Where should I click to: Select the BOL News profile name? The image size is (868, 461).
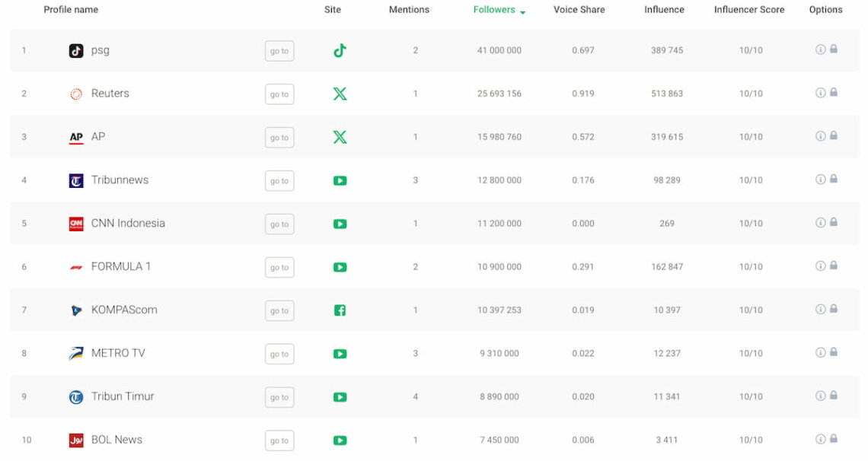(x=116, y=440)
